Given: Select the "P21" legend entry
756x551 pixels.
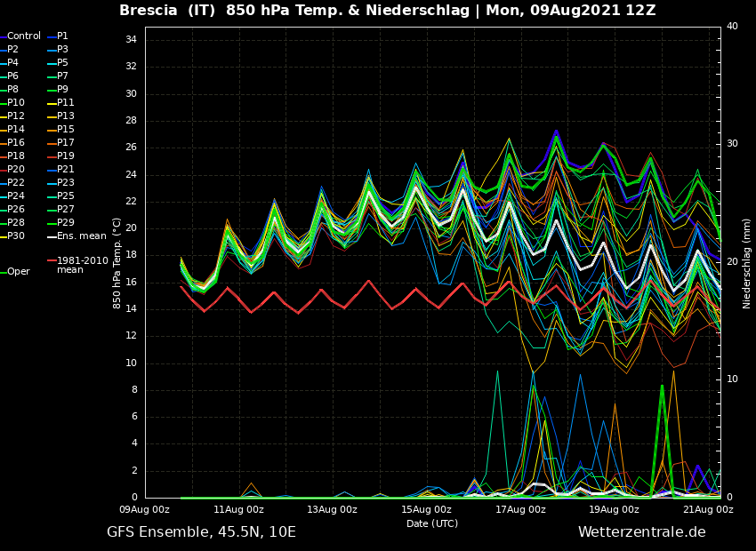Looking at the screenshot, I should 60,169.
